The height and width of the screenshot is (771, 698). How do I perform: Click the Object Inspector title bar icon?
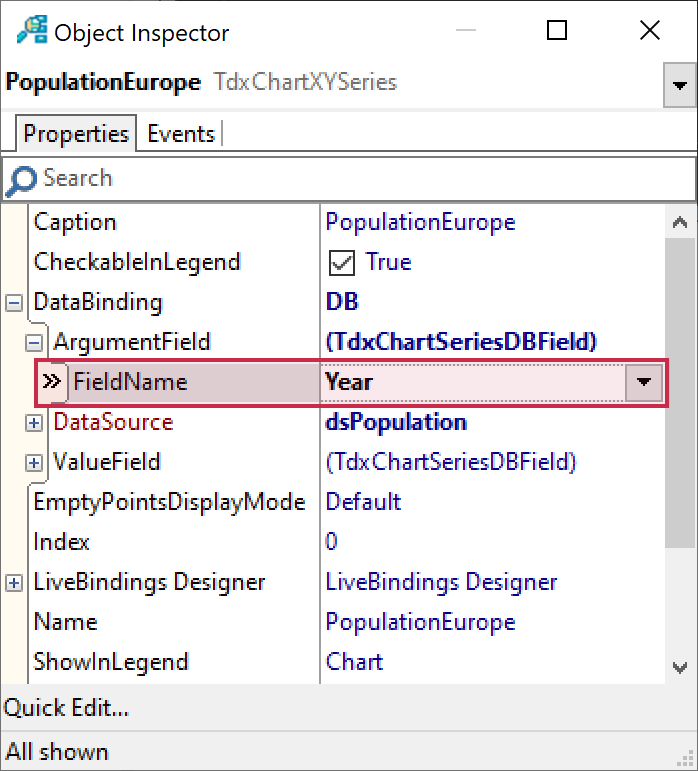coord(32,32)
